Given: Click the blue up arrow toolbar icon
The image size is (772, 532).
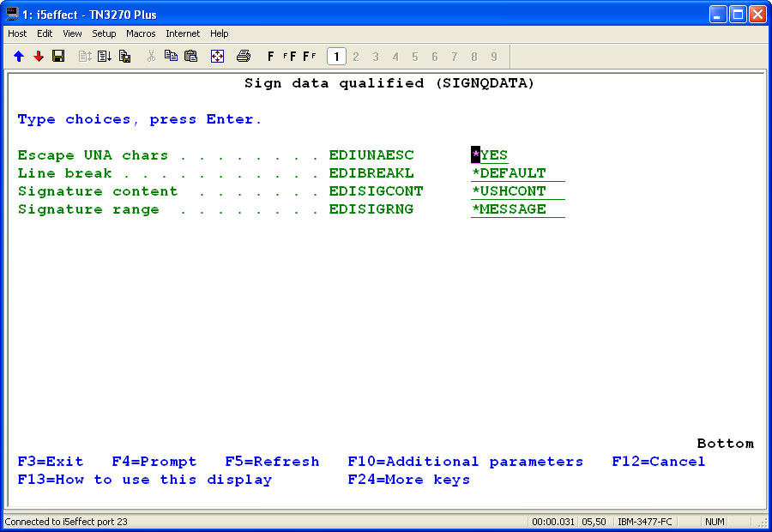Looking at the screenshot, I should point(19,57).
